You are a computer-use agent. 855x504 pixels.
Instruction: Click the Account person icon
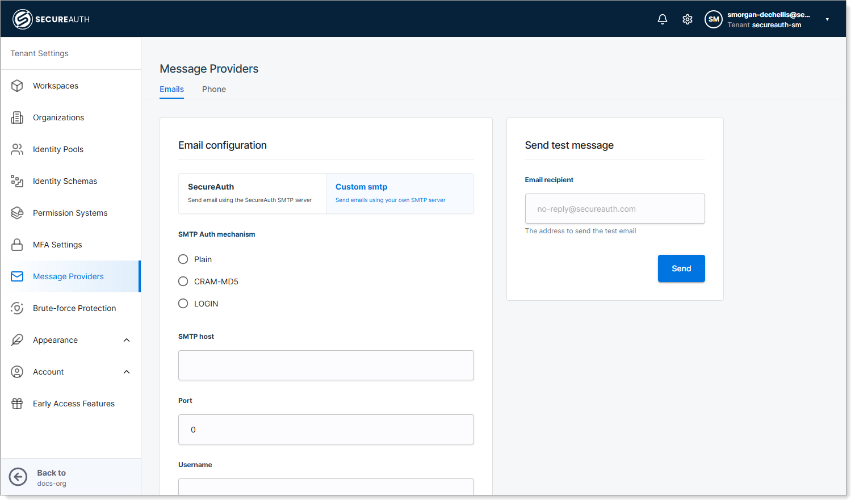tap(17, 372)
